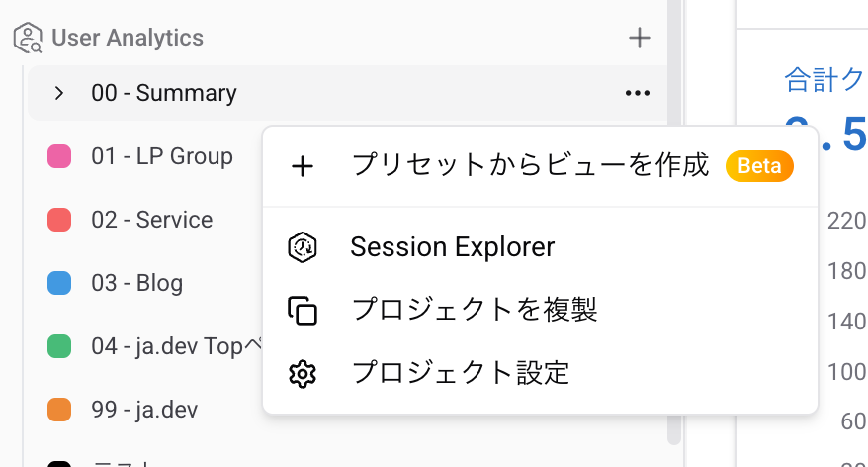The width and height of the screenshot is (868, 467).
Task: Click the green swatch for 04 - ja.dev Top
Action: (59, 346)
